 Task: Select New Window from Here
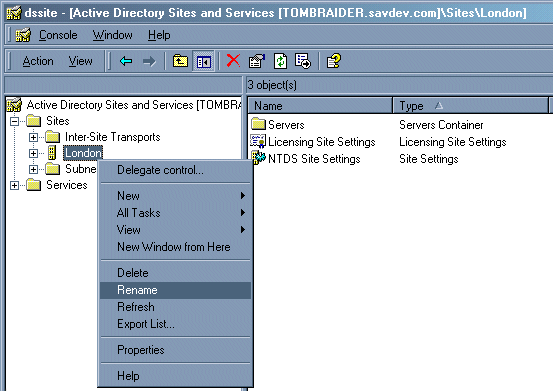coord(175,247)
